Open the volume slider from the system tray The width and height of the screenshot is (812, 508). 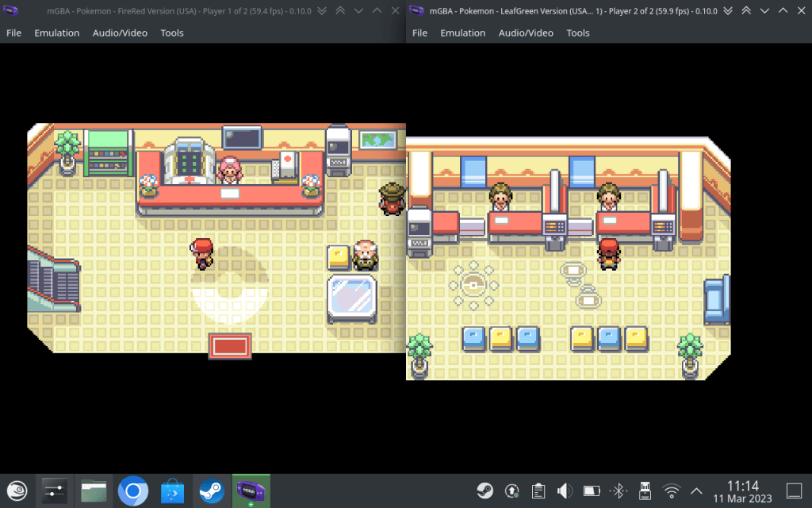point(564,491)
